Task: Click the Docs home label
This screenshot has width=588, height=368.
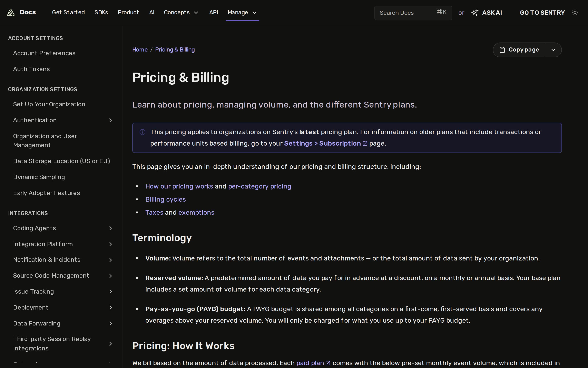Action: (x=28, y=12)
